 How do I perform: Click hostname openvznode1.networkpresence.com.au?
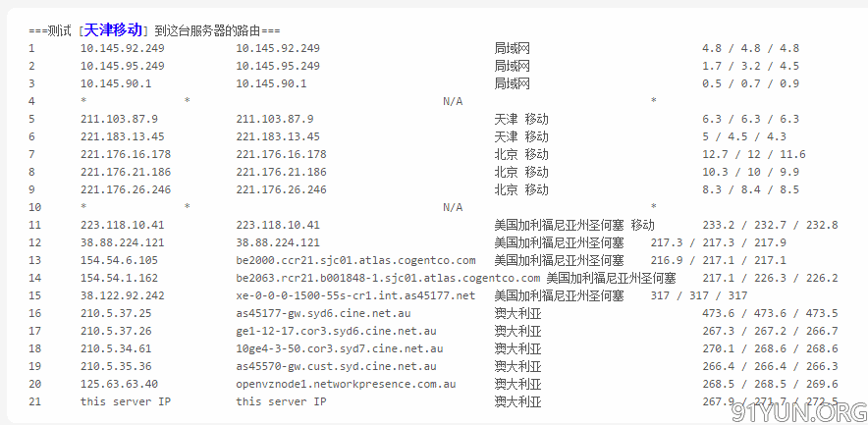coord(346,384)
